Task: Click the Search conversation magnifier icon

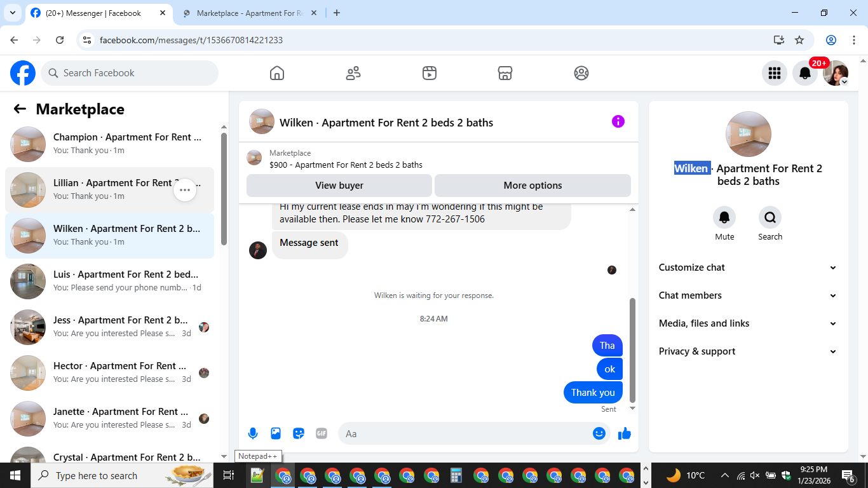Action: coord(770,217)
